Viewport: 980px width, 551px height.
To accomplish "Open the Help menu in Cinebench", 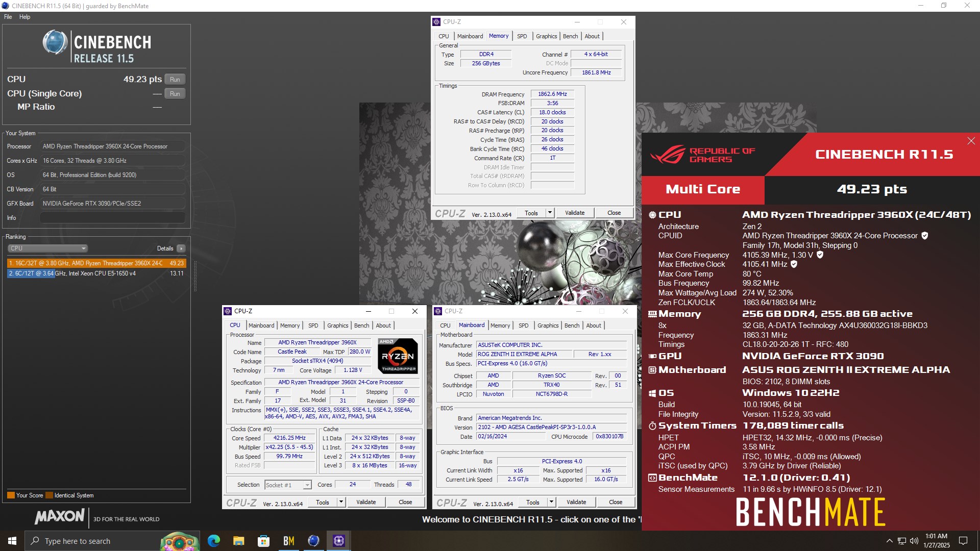I will click(25, 17).
